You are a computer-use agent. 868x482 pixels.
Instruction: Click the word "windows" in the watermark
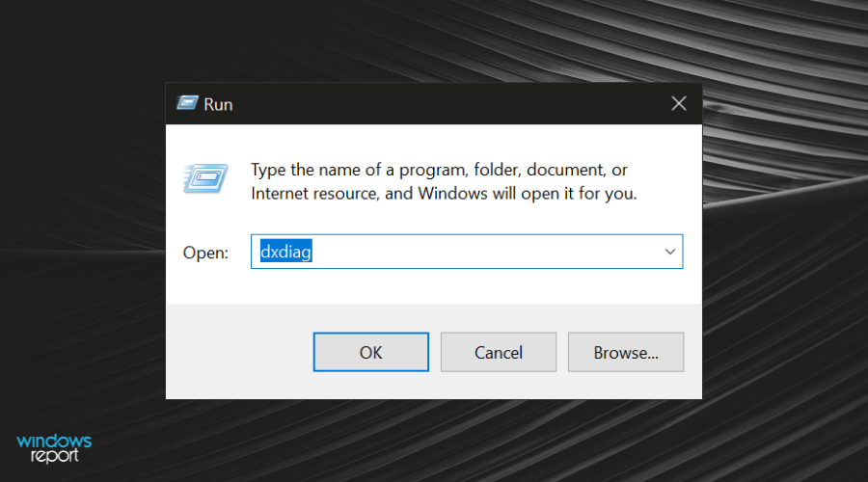click(54, 442)
